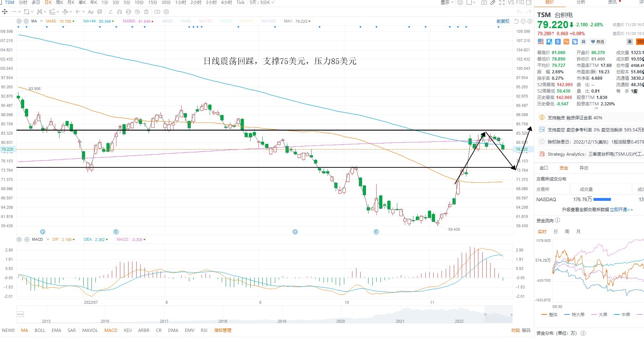Expand the line tool dropdown arrow
This screenshot has width=644, height=339.
[19, 12]
